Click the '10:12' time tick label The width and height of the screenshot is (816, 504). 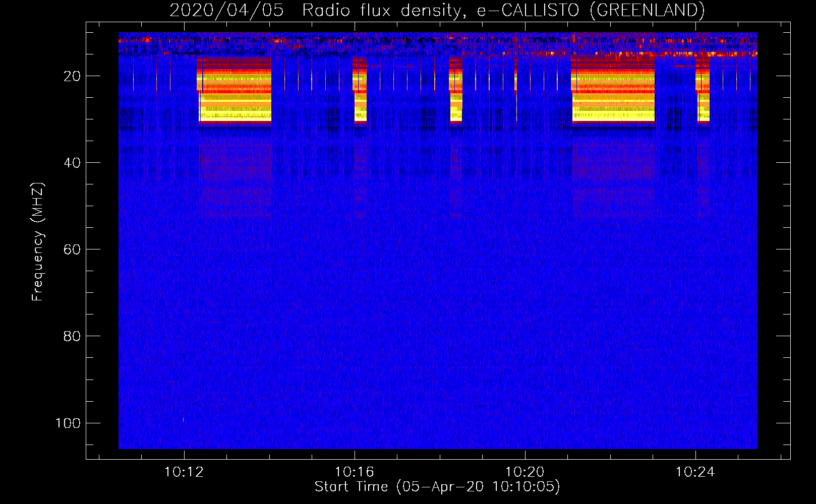184,472
